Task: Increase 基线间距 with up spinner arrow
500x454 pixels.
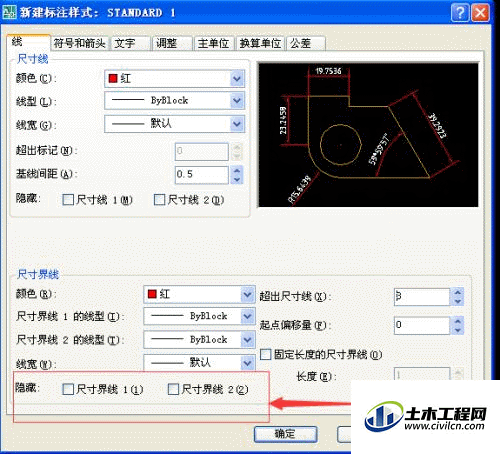Action: pos(237,170)
